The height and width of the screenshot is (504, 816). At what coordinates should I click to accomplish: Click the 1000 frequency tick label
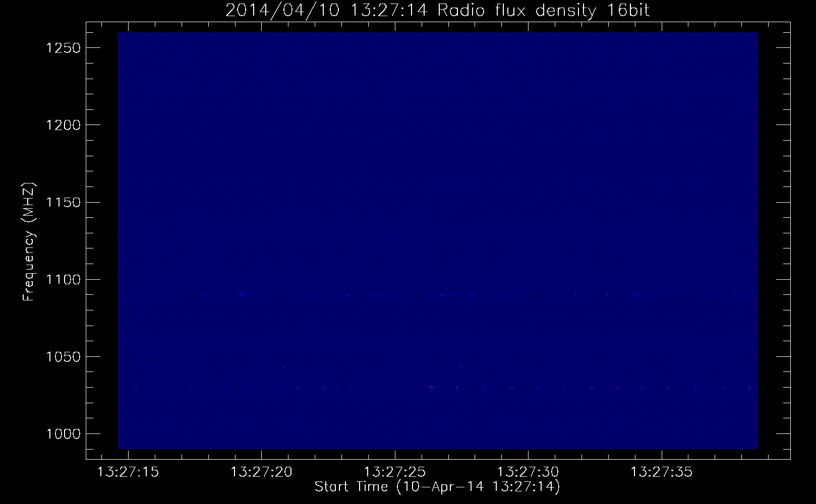[x=63, y=433]
